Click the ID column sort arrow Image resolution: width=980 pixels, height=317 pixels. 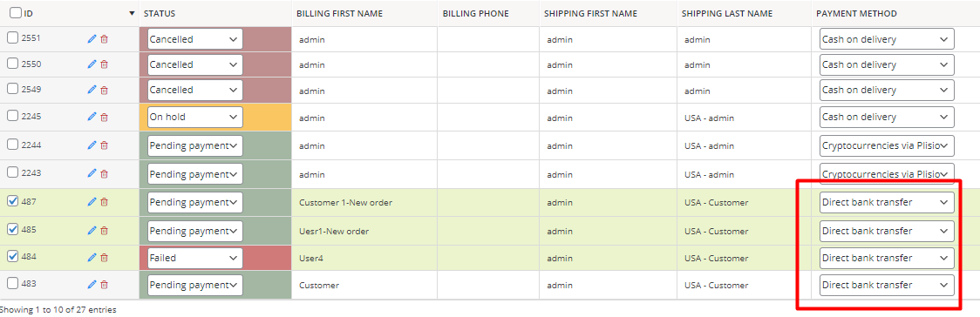click(x=132, y=13)
